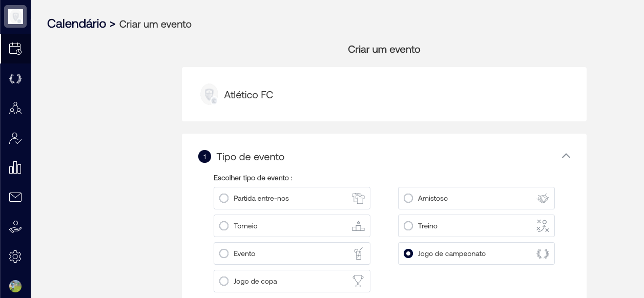Screen dimensions: 644x298
Task: Open the settings gear icon
Action: click(x=15, y=257)
